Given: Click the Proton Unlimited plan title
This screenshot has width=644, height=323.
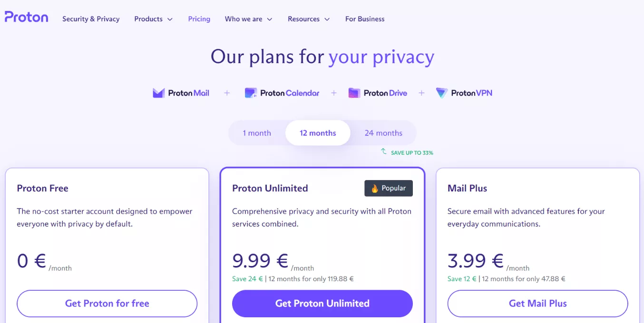Looking at the screenshot, I should pyautogui.click(x=270, y=188).
